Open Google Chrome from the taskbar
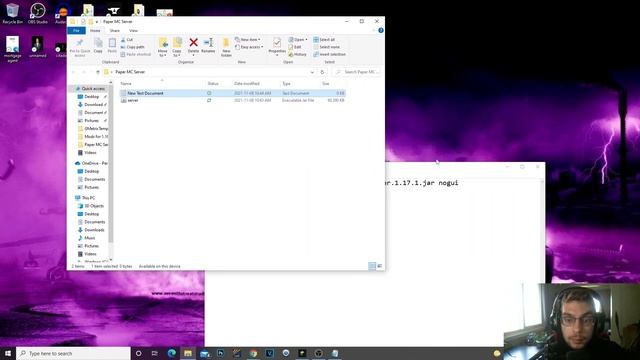This screenshot has height=360, width=640. pos(253,353)
